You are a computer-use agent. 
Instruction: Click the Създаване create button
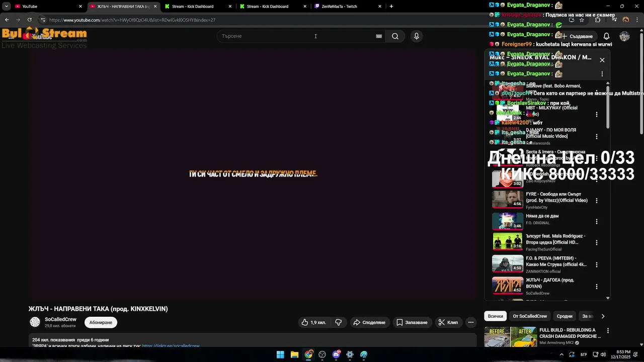click(x=577, y=36)
